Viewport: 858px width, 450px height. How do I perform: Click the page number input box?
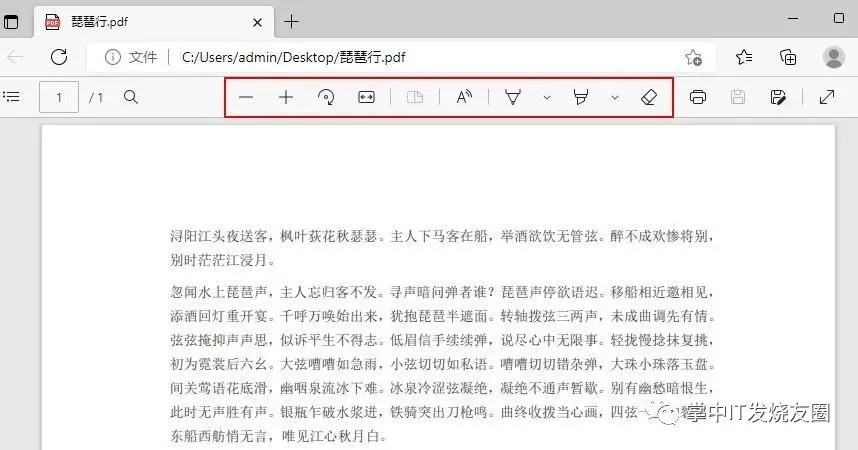coord(59,97)
